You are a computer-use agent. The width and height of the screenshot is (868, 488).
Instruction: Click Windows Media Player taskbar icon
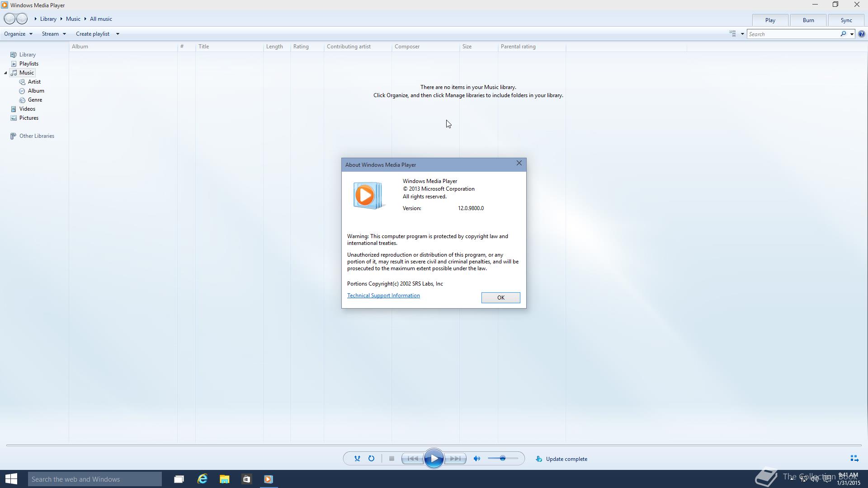[269, 479]
